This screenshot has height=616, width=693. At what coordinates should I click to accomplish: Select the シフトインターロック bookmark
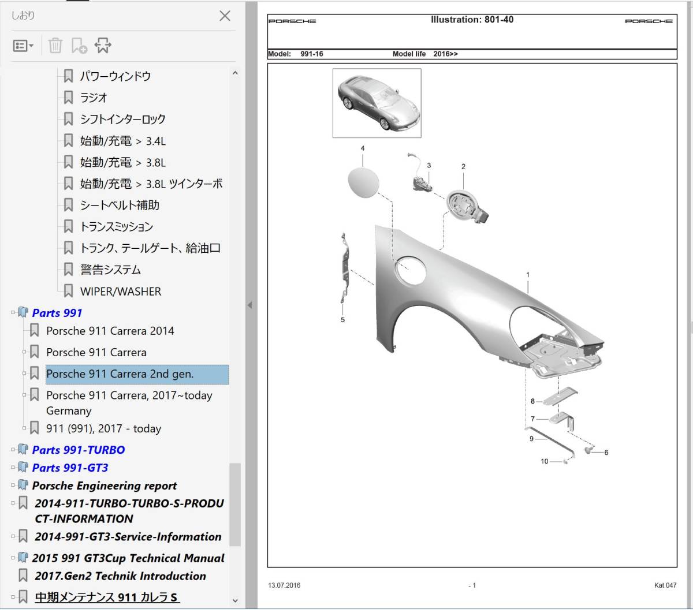click(123, 119)
